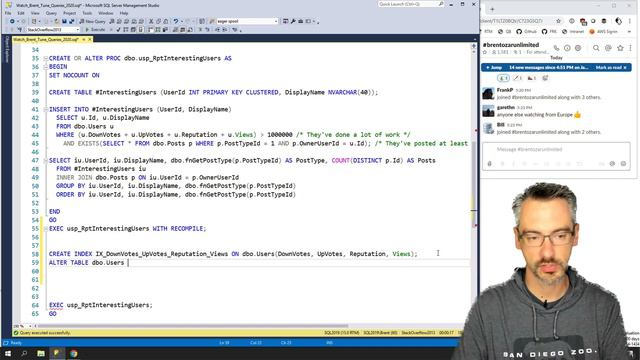
Task: Open the AWS Signin bookmark
Action: (604, 31)
